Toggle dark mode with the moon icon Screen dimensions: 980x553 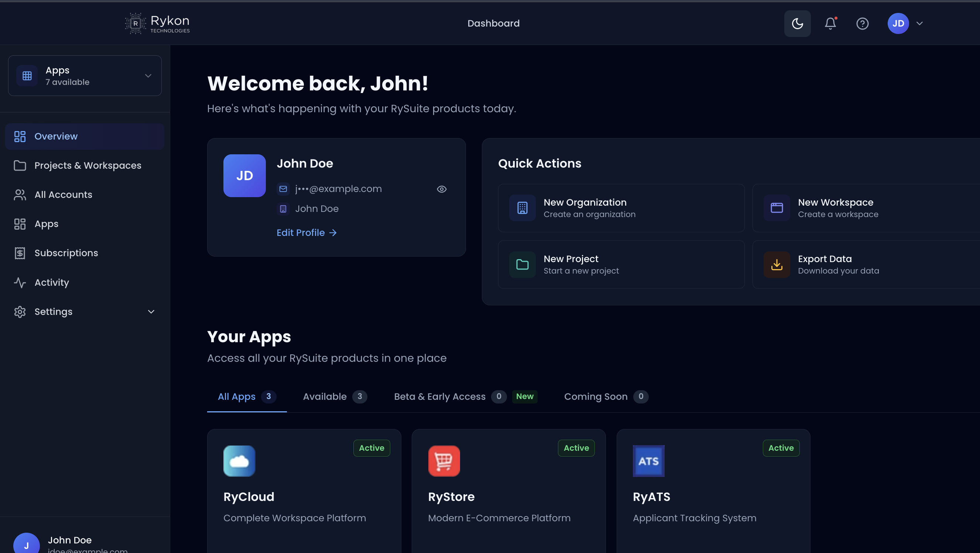pyautogui.click(x=797, y=23)
